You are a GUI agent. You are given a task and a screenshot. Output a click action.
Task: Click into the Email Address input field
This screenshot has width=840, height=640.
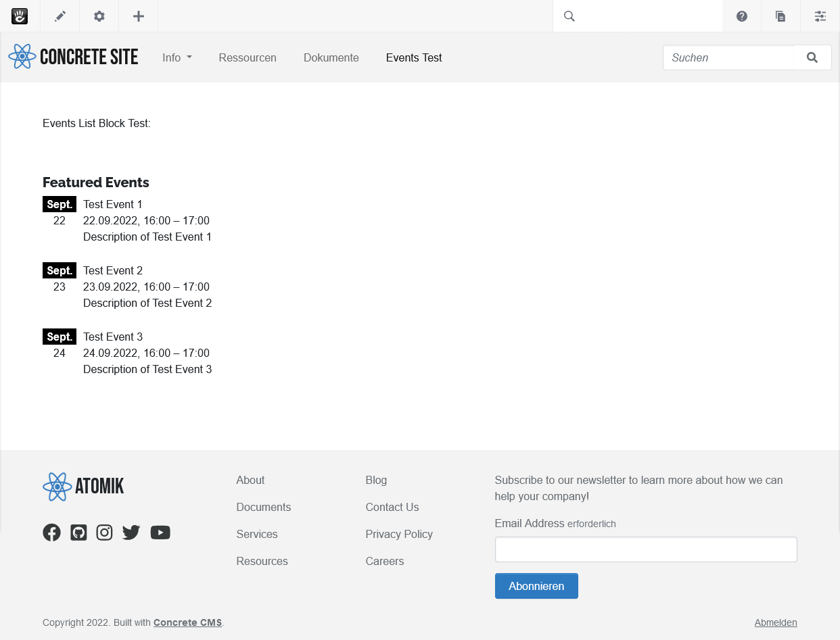coord(645,549)
